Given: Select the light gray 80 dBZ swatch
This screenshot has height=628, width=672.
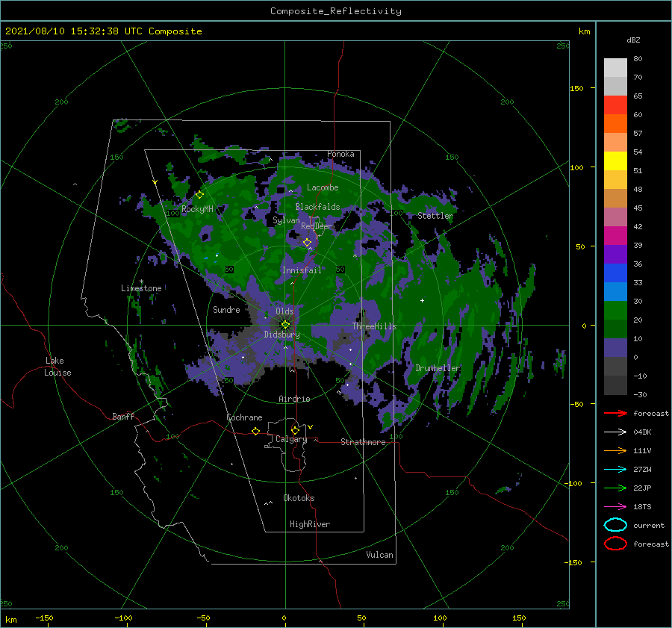Looking at the screenshot, I should coord(615,67).
